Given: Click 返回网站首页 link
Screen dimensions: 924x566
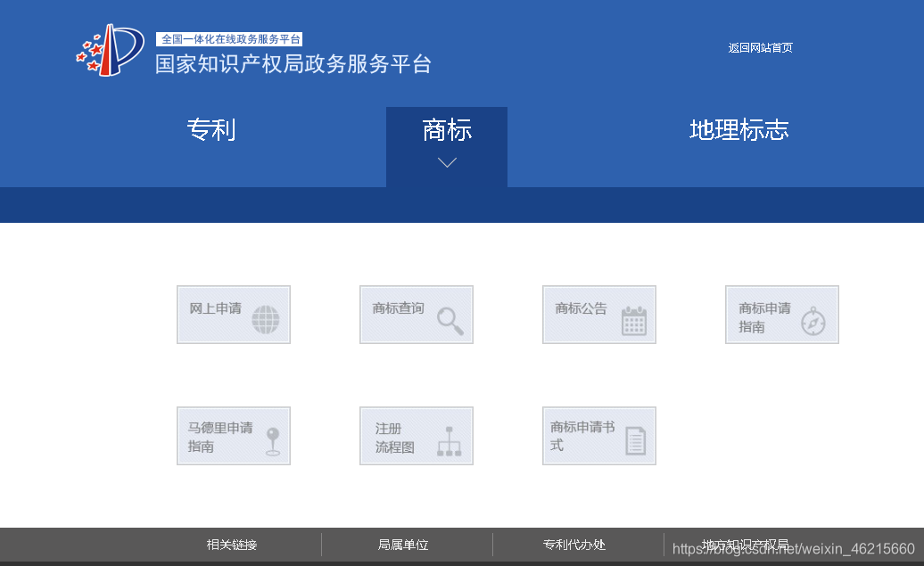Looking at the screenshot, I should click(x=760, y=48).
